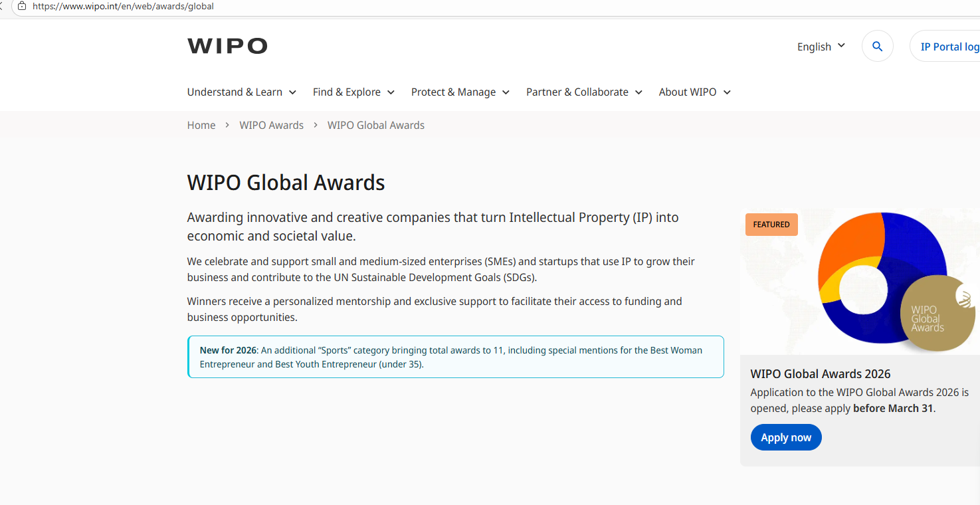Click the WIPO Global Awards breadcrumb

tap(376, 125)
